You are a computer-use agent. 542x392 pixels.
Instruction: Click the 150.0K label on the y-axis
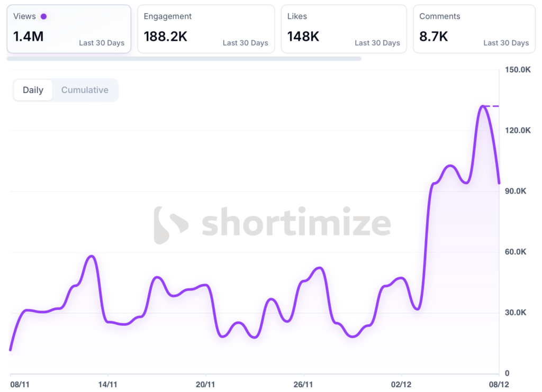pyautogui.click(x=518, y=70)
